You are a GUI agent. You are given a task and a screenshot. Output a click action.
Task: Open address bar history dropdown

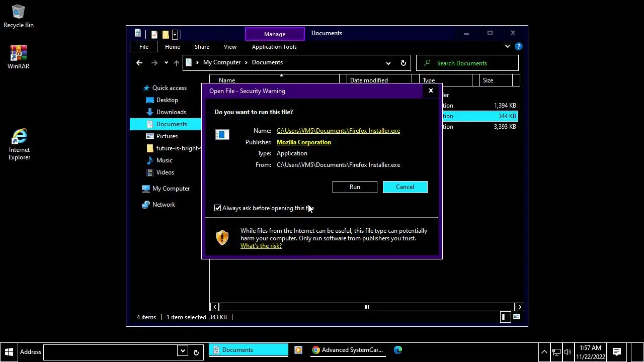[x=388, y=63]
